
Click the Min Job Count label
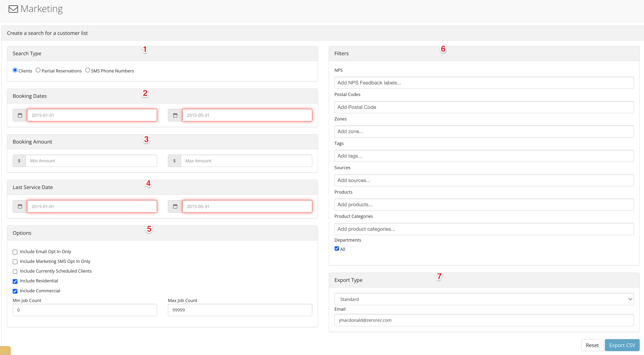(27, 300)
